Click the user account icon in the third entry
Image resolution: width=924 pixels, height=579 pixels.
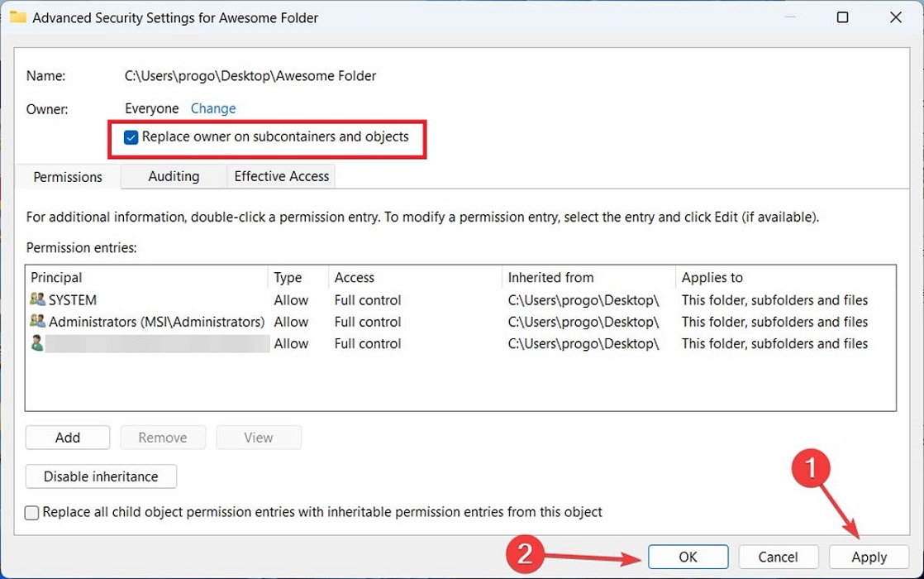36,343
